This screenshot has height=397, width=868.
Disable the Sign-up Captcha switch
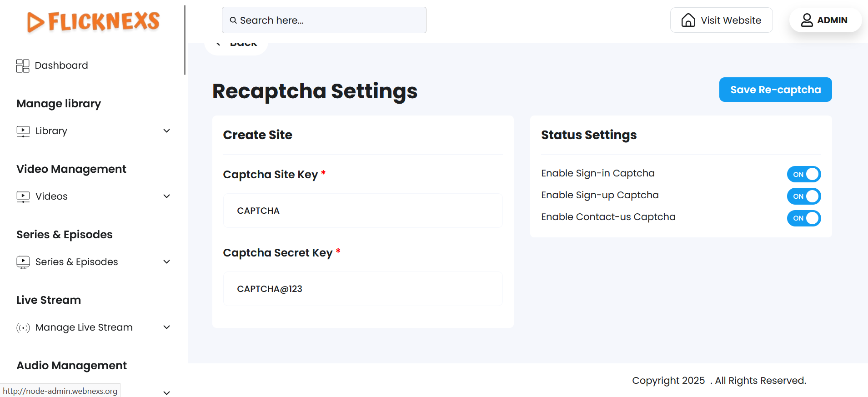803,196
